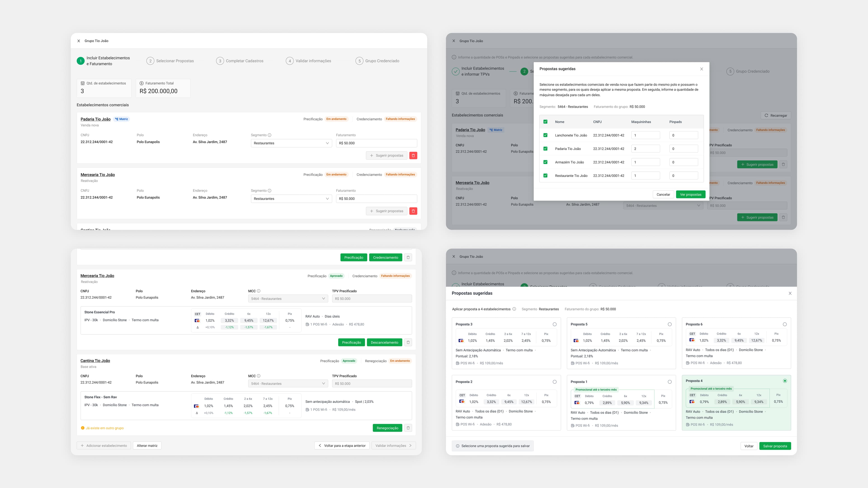Viewport: 868px width, 488px height.
Task: Click info icon next to Aplicar proposta text
Action: click(514, 309)
